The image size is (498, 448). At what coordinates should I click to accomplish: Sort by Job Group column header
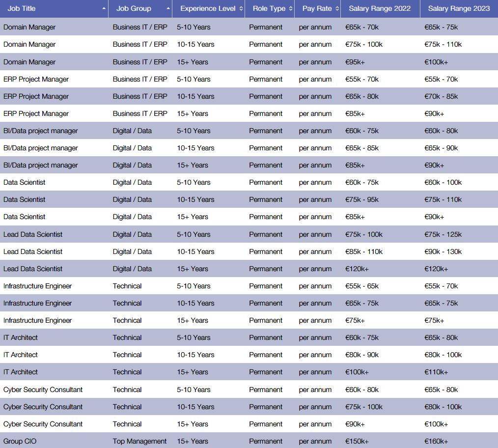(x=140, y=8)
